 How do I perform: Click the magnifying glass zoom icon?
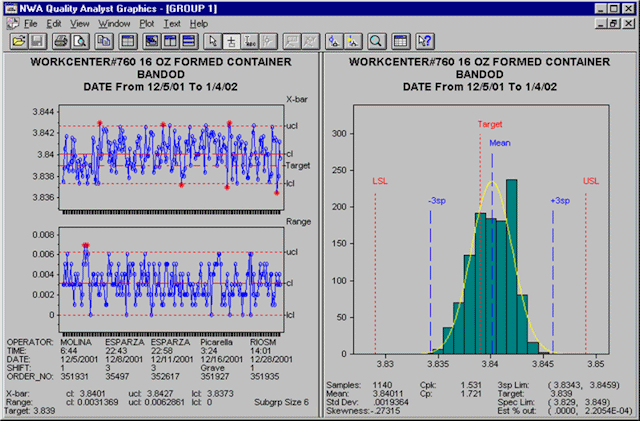pyautogui.click(x=376, y=41)
